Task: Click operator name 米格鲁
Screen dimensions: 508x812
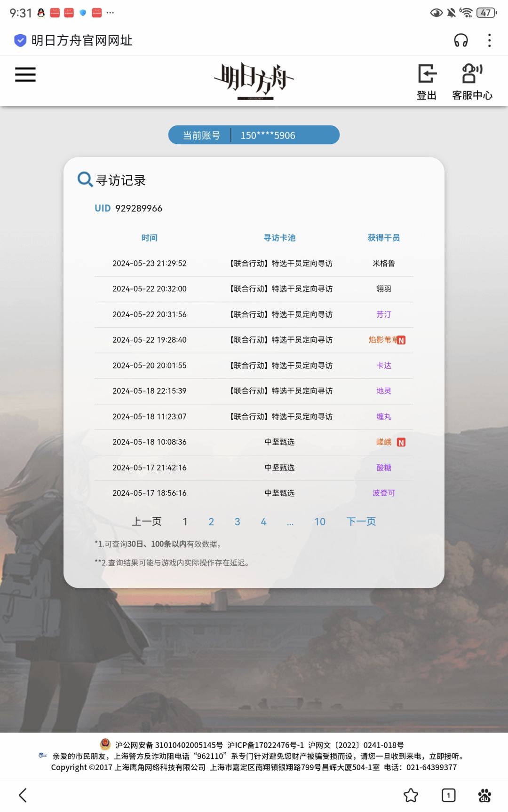Action: point(384,264)
